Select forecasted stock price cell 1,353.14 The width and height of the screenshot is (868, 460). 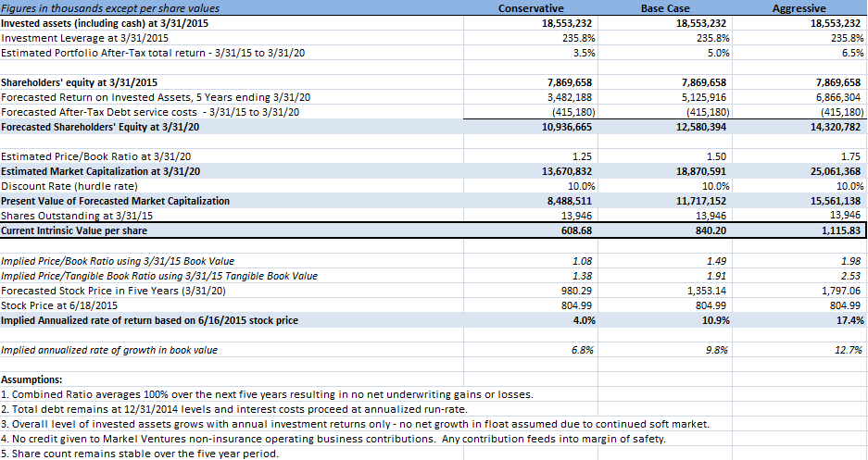pyautogui.click(x=707, y=291)
